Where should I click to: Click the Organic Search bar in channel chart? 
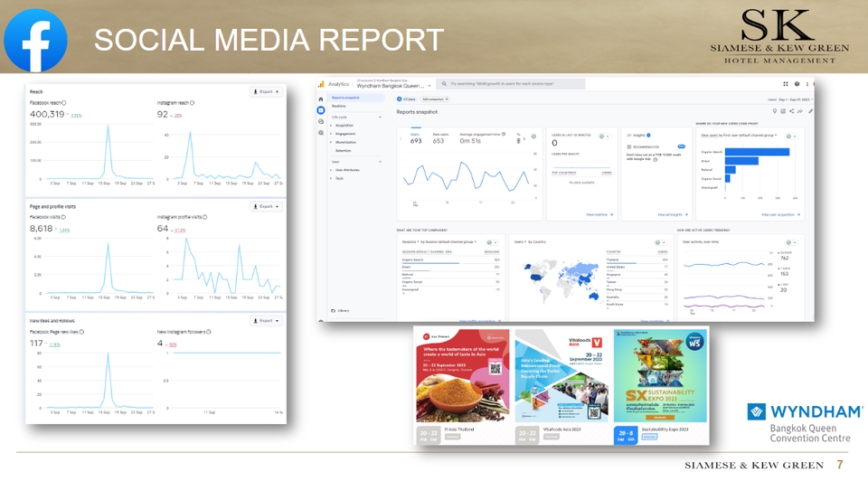click(x=758, y=152)
